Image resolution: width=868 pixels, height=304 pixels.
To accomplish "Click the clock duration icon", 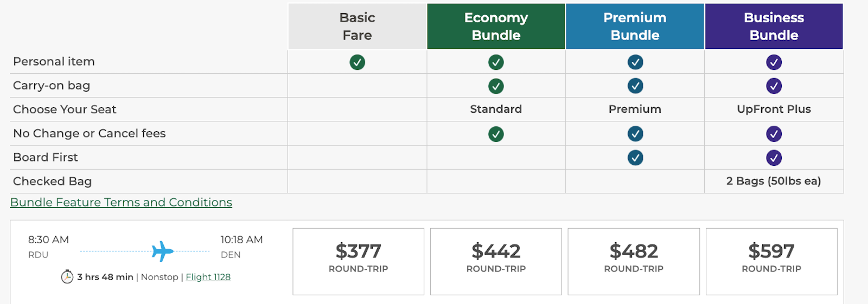I will point(67,277).
